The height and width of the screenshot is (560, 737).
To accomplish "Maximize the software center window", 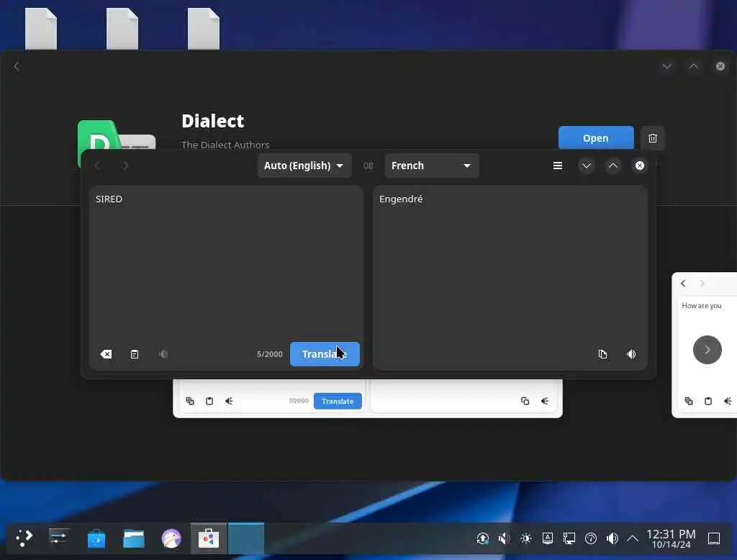I will pos(693,66).
